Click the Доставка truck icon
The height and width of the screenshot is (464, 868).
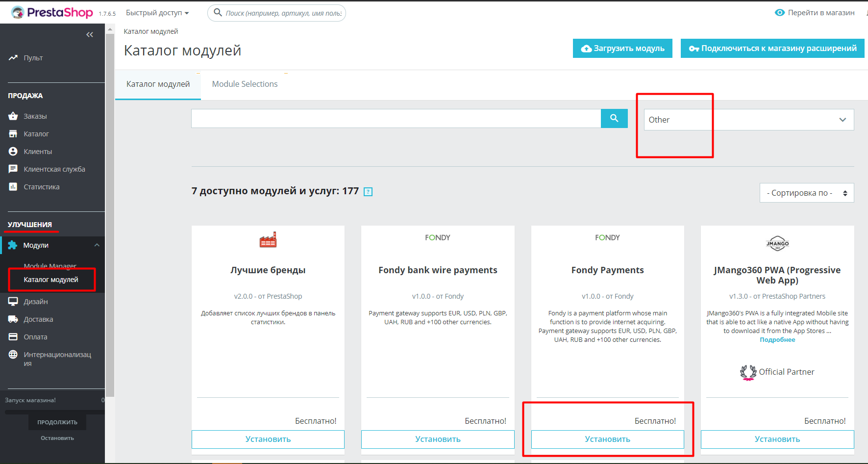click(x=13, y=319)
